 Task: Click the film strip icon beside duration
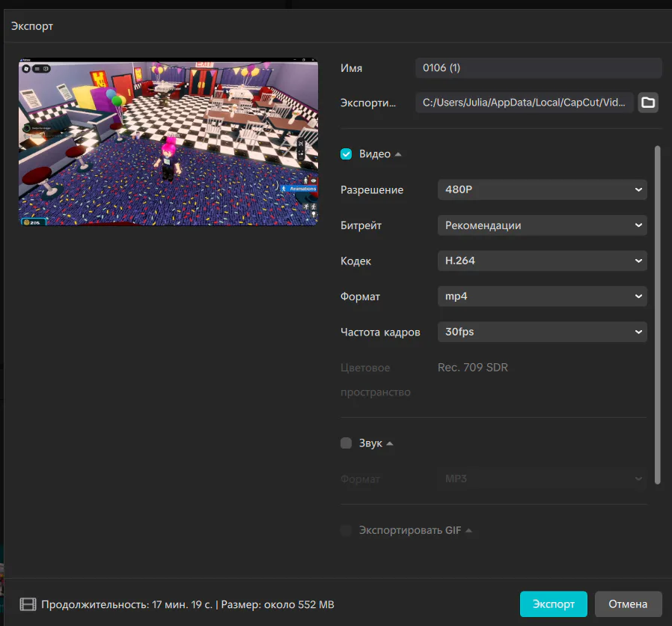pos(28,604)
